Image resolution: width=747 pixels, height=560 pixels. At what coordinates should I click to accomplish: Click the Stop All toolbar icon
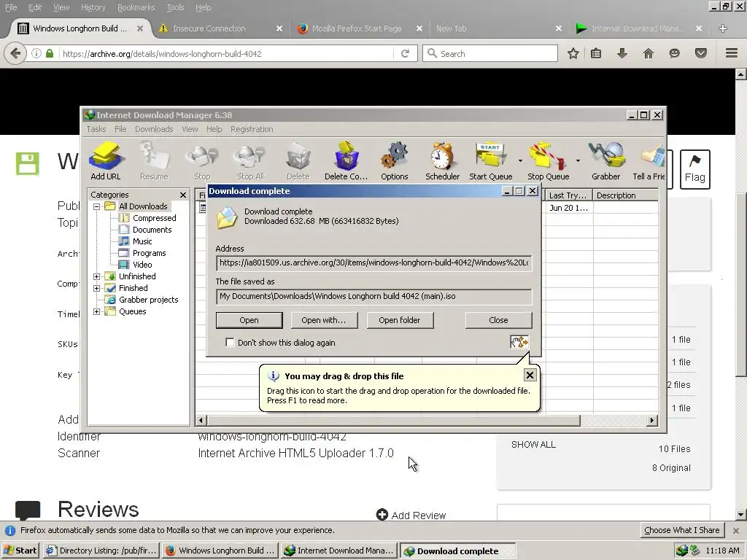[251, 161]
